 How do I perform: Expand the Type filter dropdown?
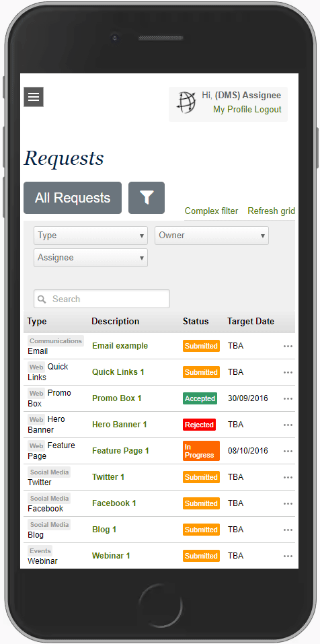pos(91,236)
